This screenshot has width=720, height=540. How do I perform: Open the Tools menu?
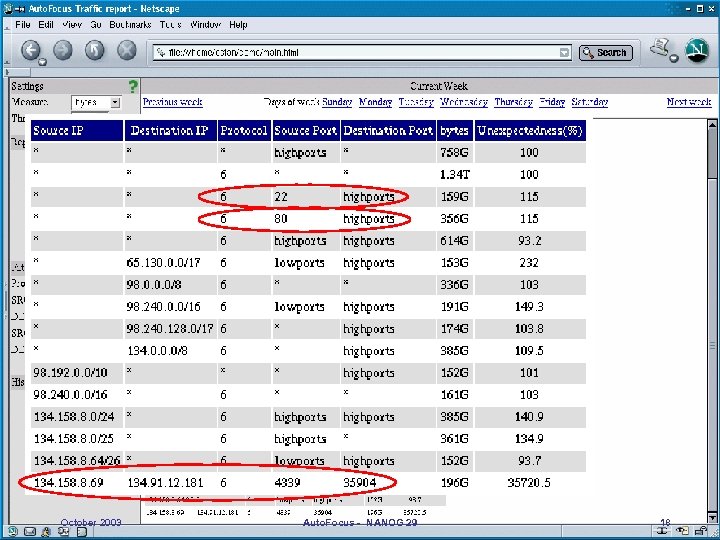(170, 25)
